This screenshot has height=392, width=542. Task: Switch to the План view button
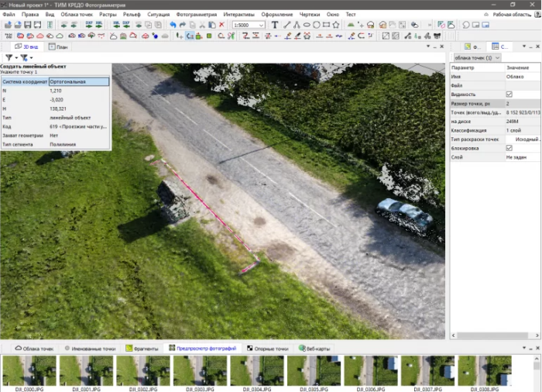point(57,46)
